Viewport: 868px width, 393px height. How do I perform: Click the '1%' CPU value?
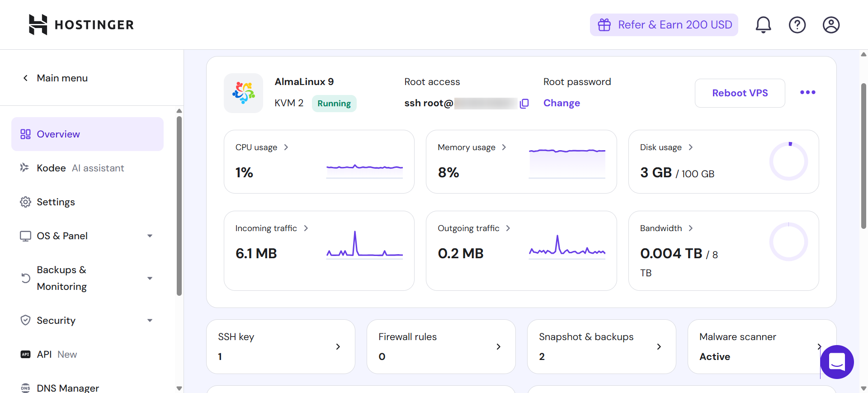(x=244, y=173)
